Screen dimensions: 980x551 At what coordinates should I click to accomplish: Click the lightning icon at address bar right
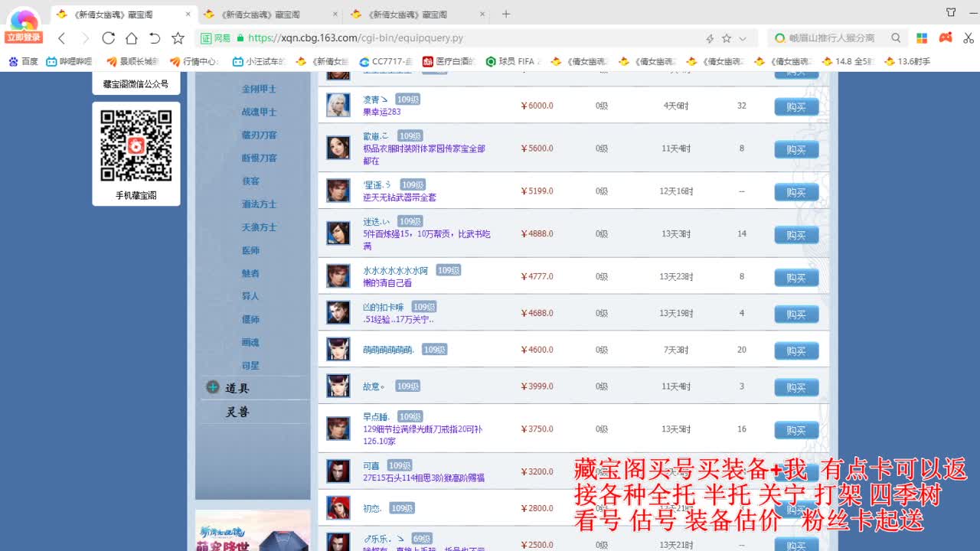click(710, 37)
